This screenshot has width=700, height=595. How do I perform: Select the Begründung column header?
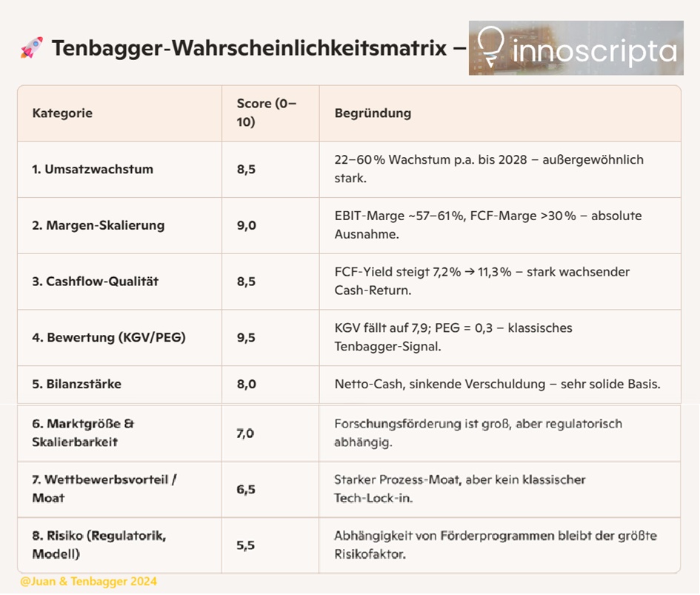pos(373,113)
